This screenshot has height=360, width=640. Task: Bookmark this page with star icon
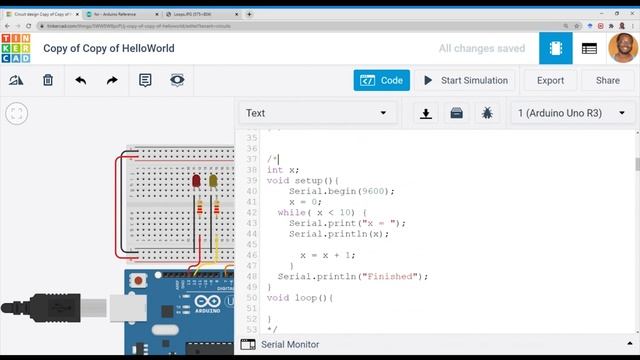point(577,26)
